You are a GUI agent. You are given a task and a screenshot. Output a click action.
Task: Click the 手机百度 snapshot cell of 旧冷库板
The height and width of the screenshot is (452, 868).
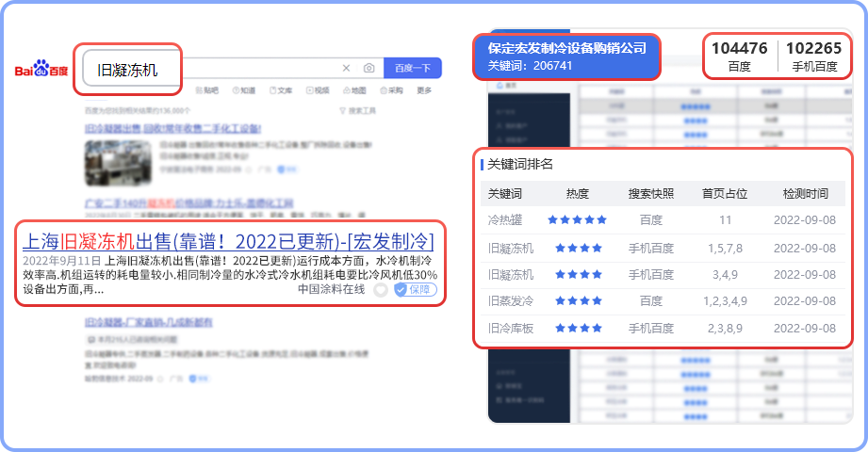[x=651, y=329]
